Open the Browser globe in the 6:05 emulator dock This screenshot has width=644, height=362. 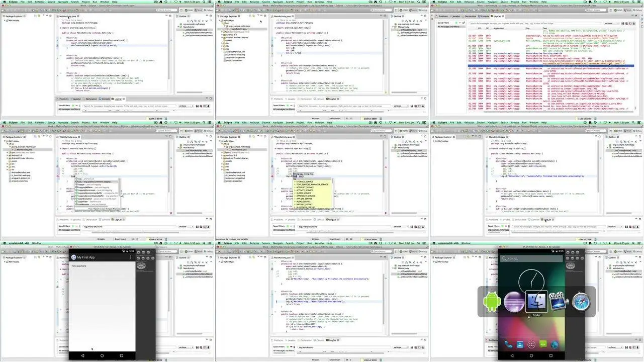pos(555,344)
